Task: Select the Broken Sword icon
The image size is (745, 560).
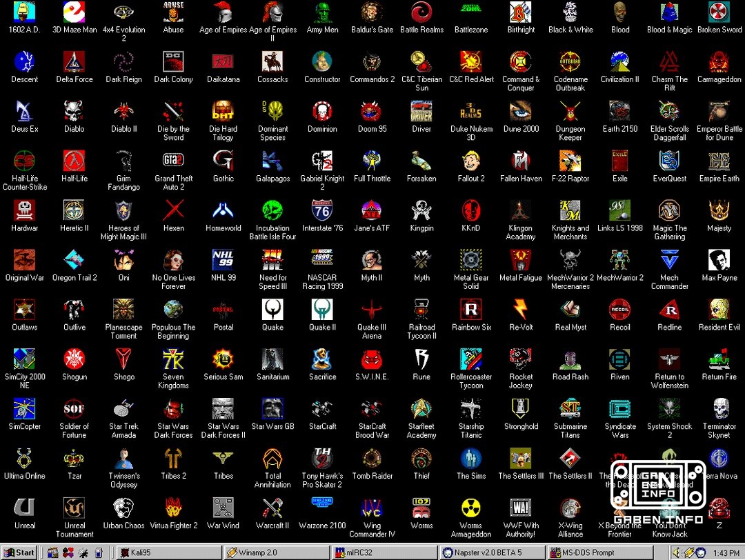Action: click(x=719, y=12)
